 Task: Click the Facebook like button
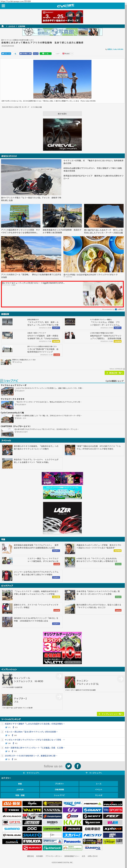click(x=25, y=54)
